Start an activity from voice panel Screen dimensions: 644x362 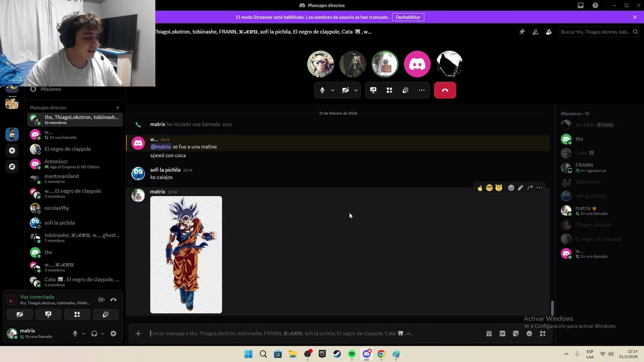click(x=77, y=314)
